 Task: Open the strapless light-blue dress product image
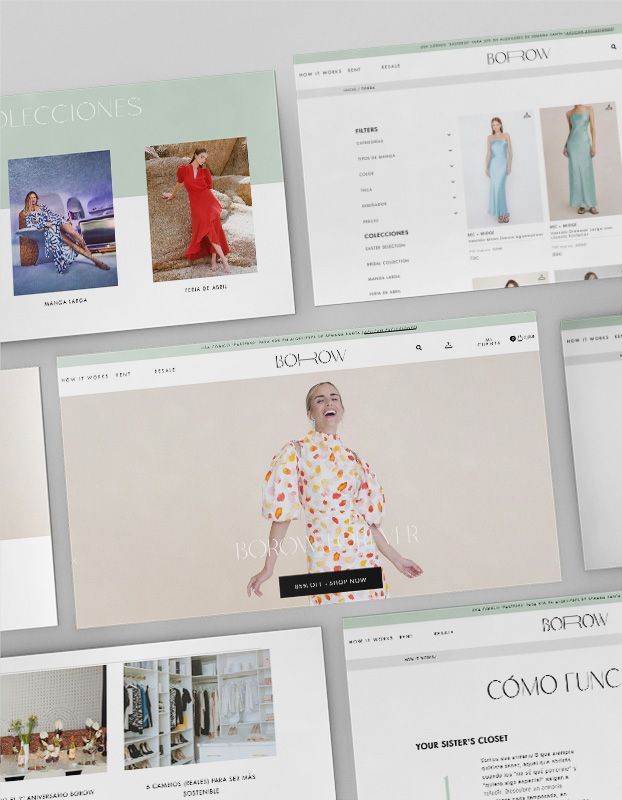point(500,170)
